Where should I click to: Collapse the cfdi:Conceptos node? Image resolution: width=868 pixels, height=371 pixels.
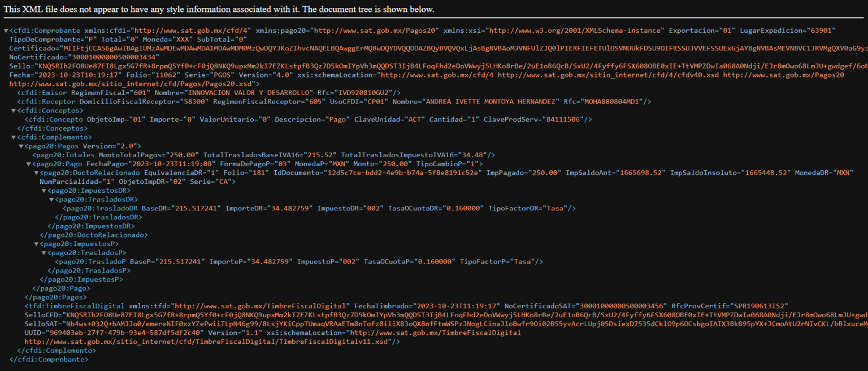[x=14, y=111]
